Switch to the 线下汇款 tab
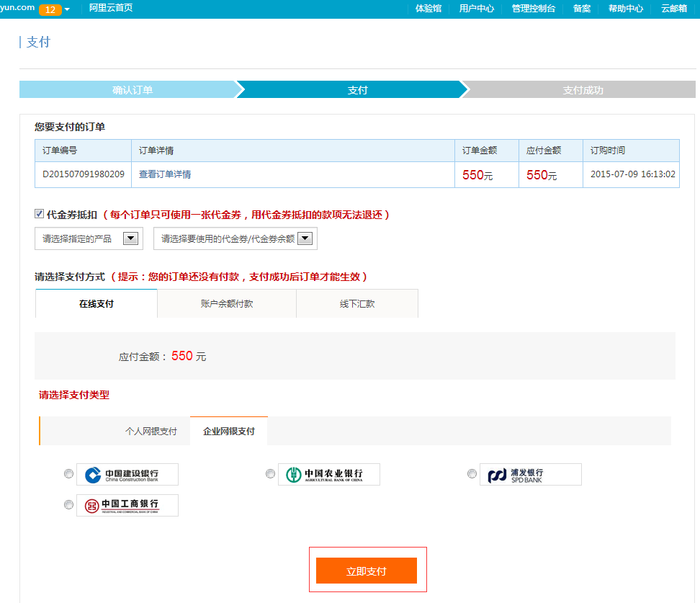 (x=357, y=304)
